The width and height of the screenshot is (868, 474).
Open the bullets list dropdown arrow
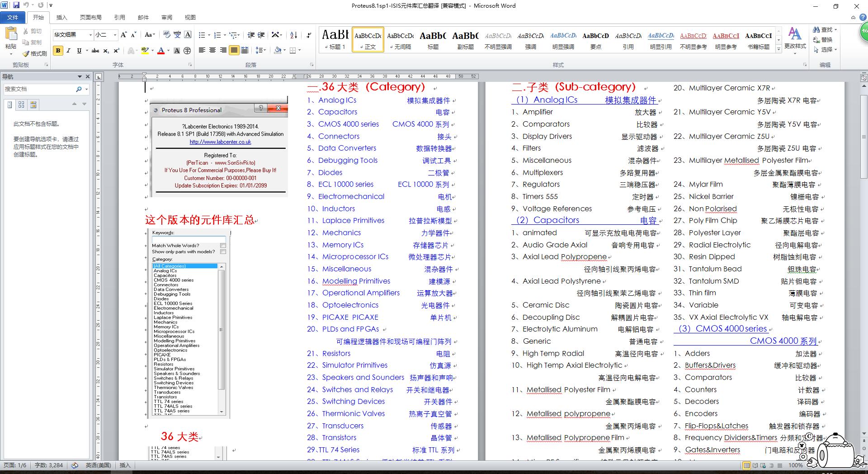(x=209, y=35)
